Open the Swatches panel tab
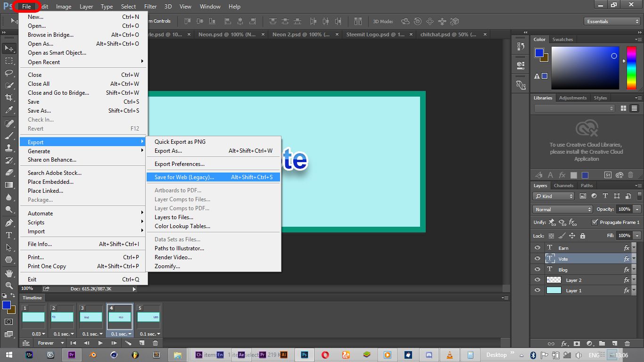The width and height of the screenshot is (644, 362). [x=562, y=40]
